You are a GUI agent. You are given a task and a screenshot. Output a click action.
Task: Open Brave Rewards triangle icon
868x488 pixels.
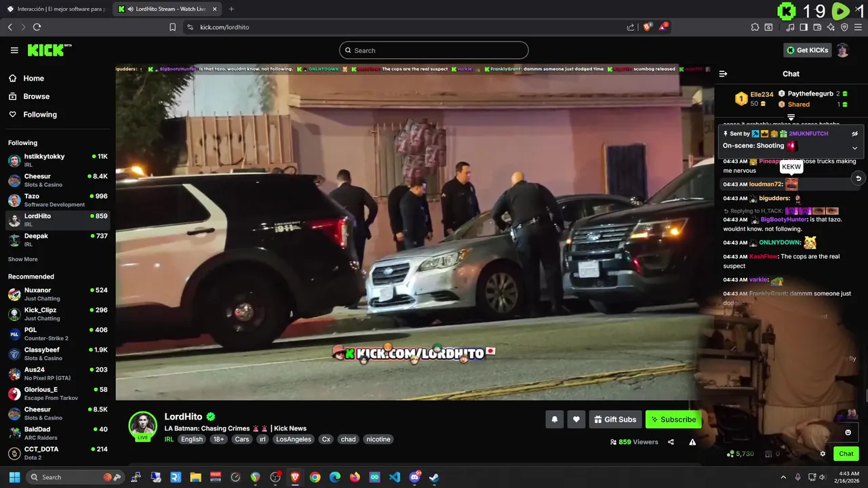(x=663, y=27)
